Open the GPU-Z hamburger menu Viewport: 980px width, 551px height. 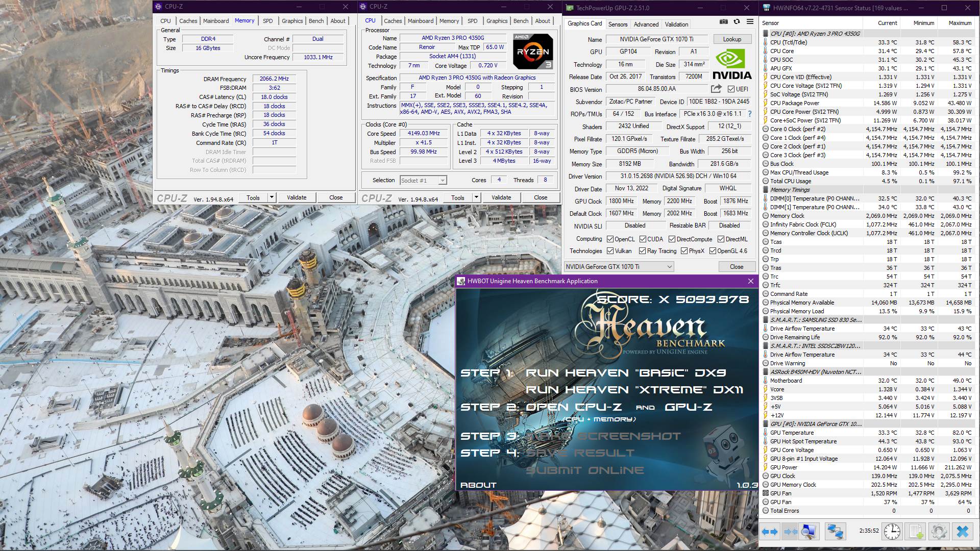pos(750,21)
